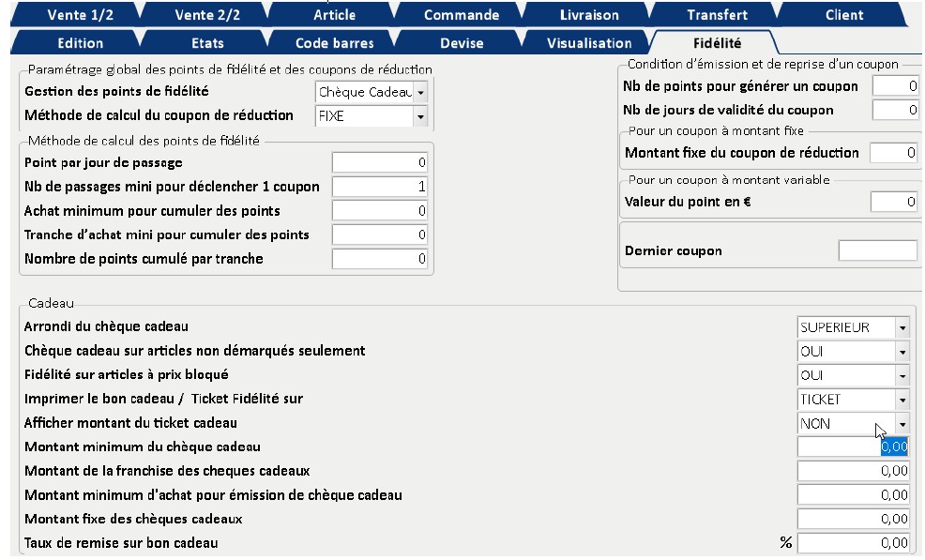Focus Nb de passages mini field
This screenshot has height=560, width=925.
point(379,187)
